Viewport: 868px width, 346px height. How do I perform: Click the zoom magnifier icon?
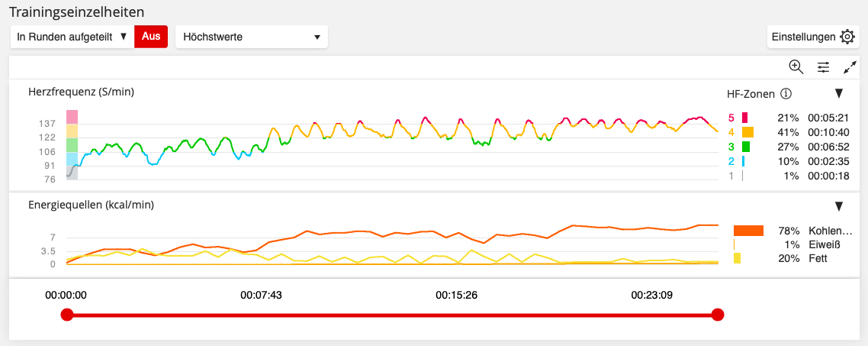tap(796, 66)
